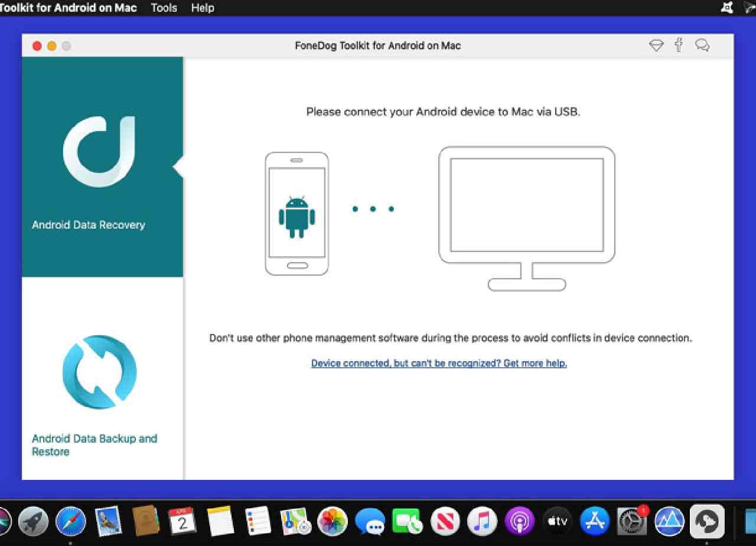This screenshot has height=546, width=756.
Task: Click the 'Don't use other phone management software' note
Action: (450, 338)
